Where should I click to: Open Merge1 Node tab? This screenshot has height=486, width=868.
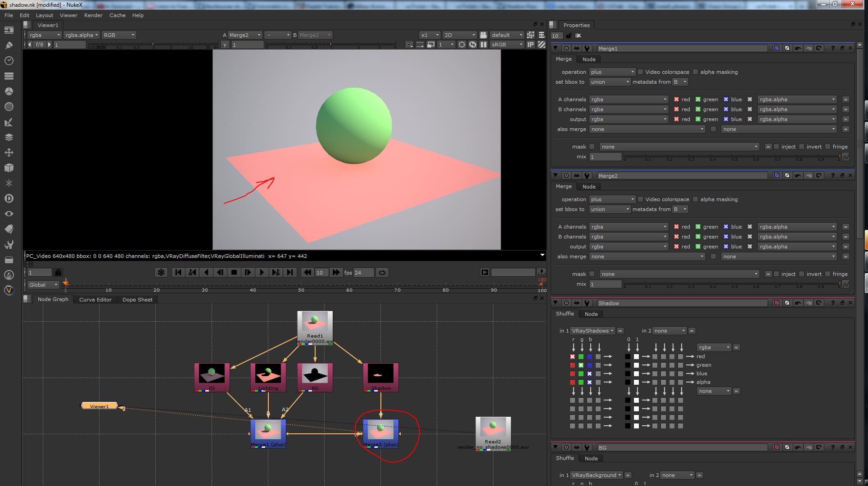click(x=589, y=59)
